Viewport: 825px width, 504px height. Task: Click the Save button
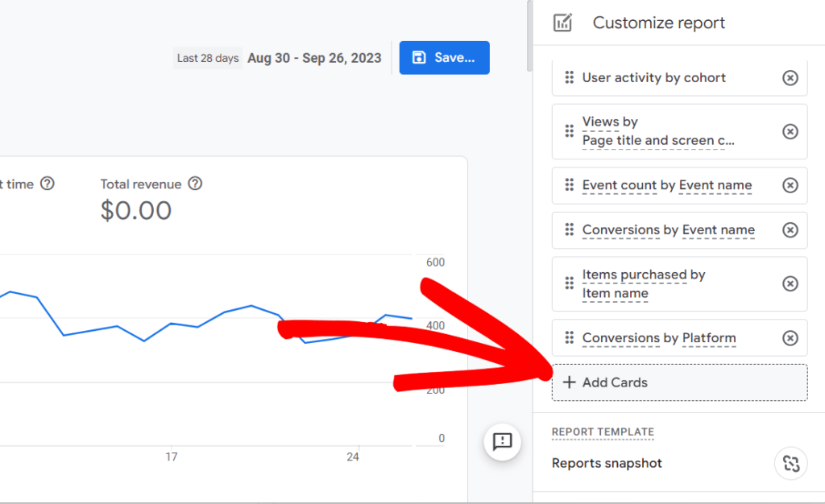click(444, 57)
